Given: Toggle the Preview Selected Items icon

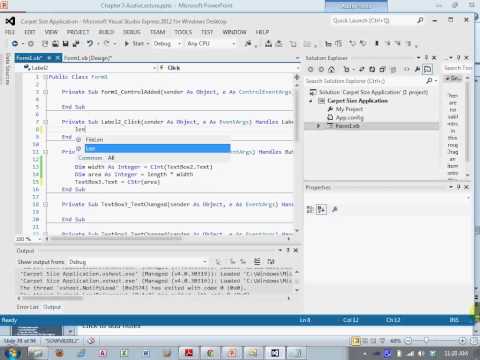Looking at the screenshot, I should click(427, 69).
